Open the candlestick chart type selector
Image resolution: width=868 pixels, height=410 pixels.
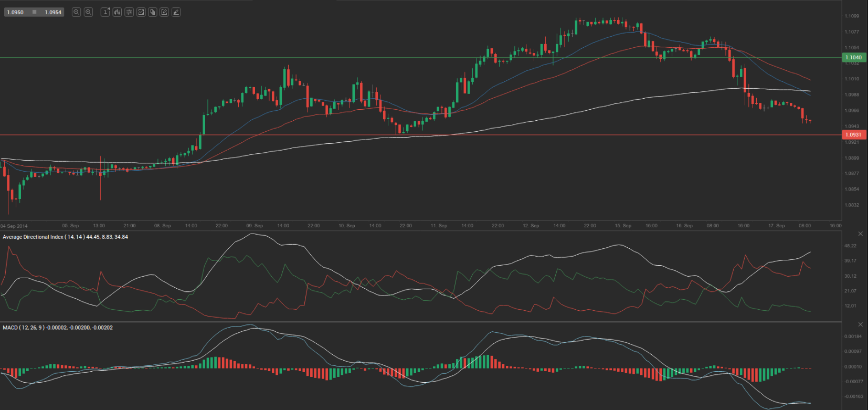coord(117,12)
